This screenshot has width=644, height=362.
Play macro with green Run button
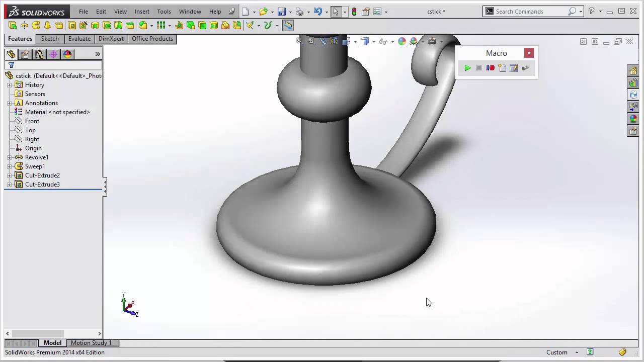(467, 68)
